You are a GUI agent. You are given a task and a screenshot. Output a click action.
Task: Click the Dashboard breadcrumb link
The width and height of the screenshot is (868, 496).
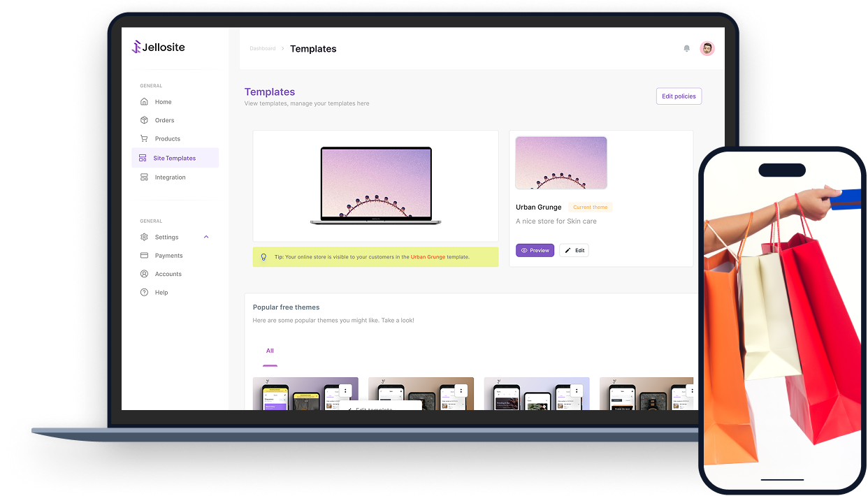263,49
